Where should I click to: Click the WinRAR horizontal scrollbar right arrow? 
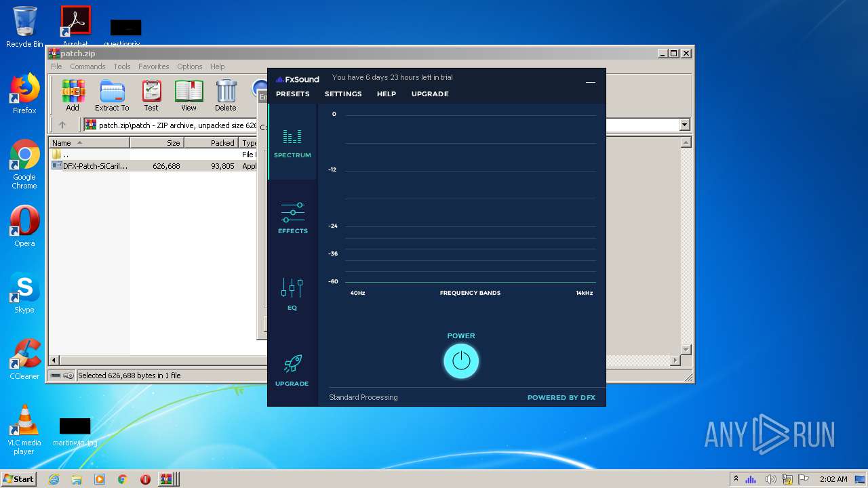(x=675, y=361)
